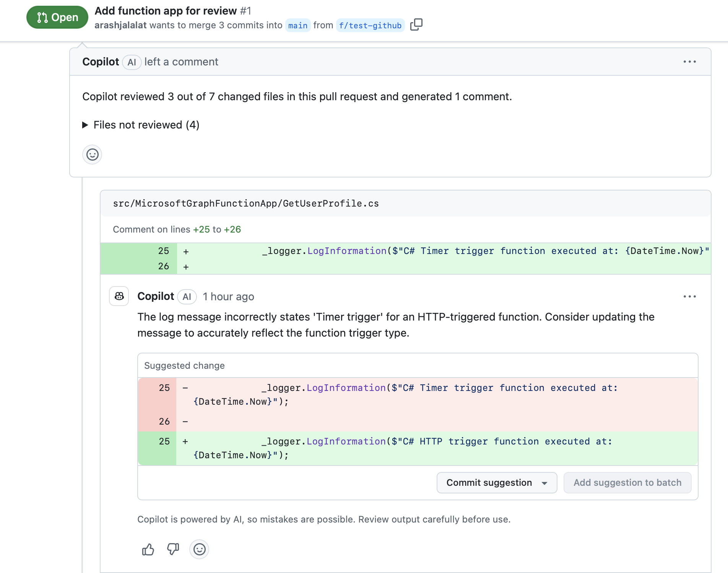Click the Copilot avatar icon on comment
This screenshot has height=573, width=728.
pyautogui.click(x=119, y=296)
